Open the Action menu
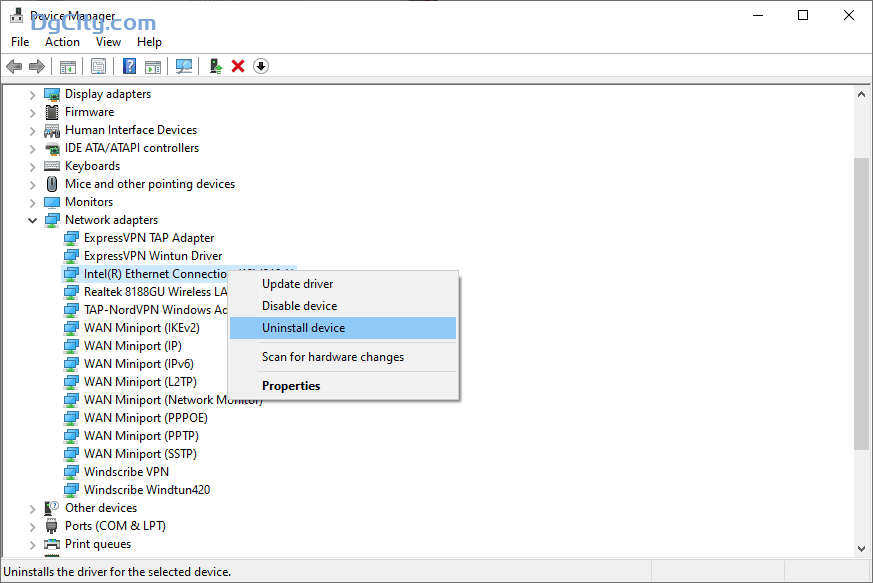This screenshot has width=873, height=583. 62,42
